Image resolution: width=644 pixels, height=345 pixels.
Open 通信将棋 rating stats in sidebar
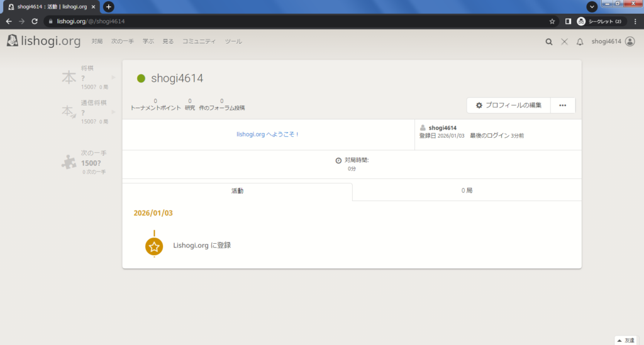point(88,112)
